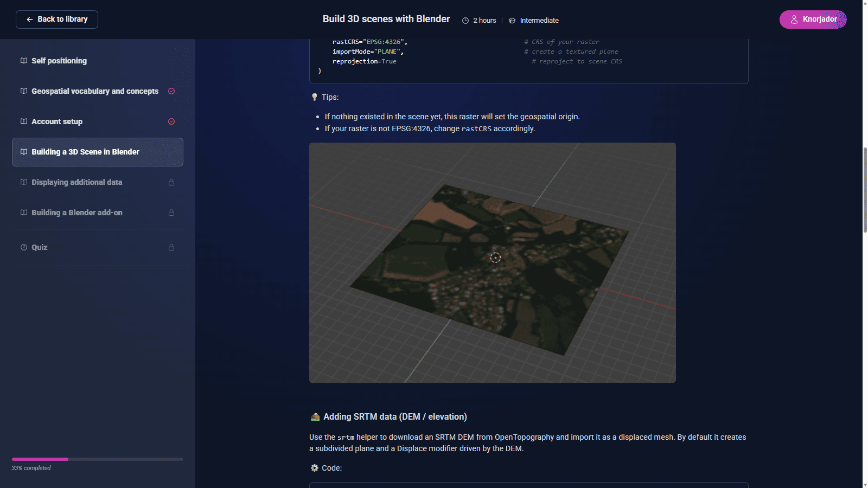Select the Account setup lesson

click(57, 121)
